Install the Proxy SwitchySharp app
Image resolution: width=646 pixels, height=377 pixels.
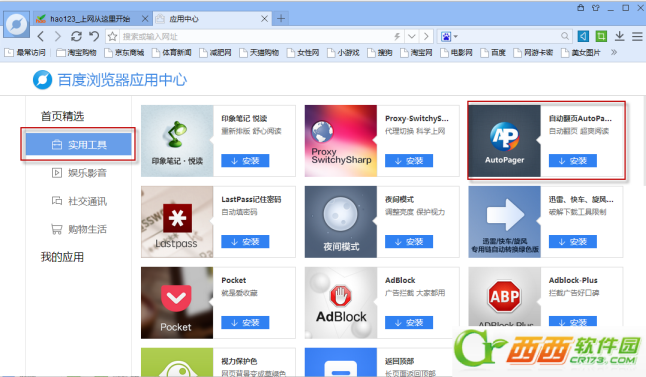point(409,161)
